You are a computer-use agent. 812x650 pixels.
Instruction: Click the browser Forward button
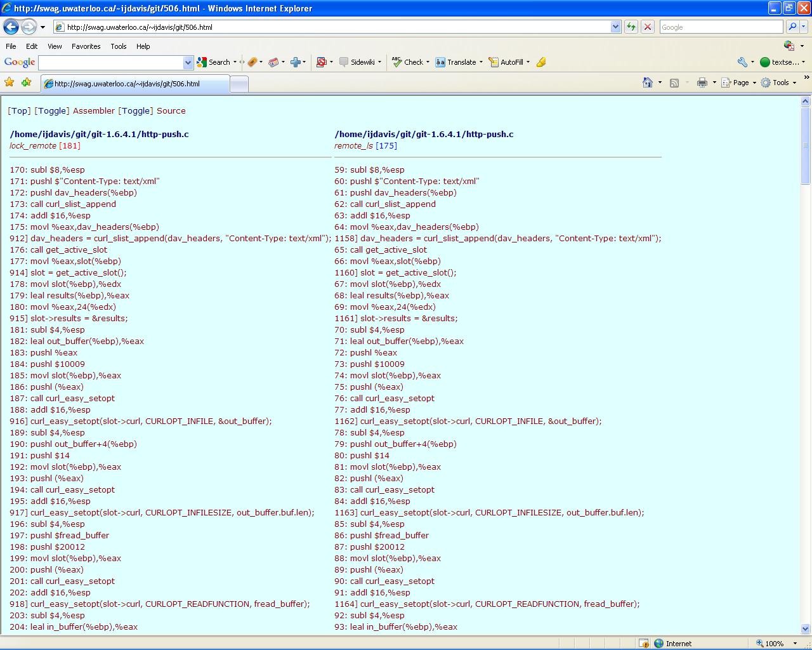(x=29, y=27)
